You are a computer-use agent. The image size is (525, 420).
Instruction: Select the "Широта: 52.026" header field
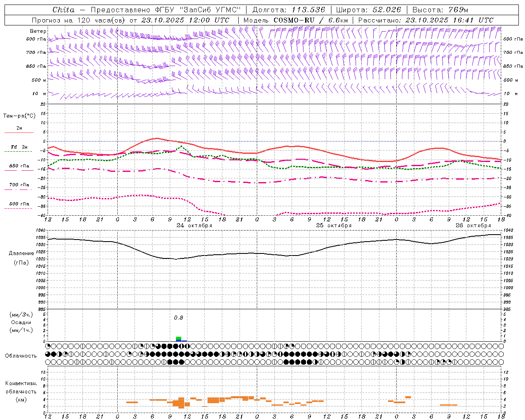pyautogui.click(x=369, y=10)
